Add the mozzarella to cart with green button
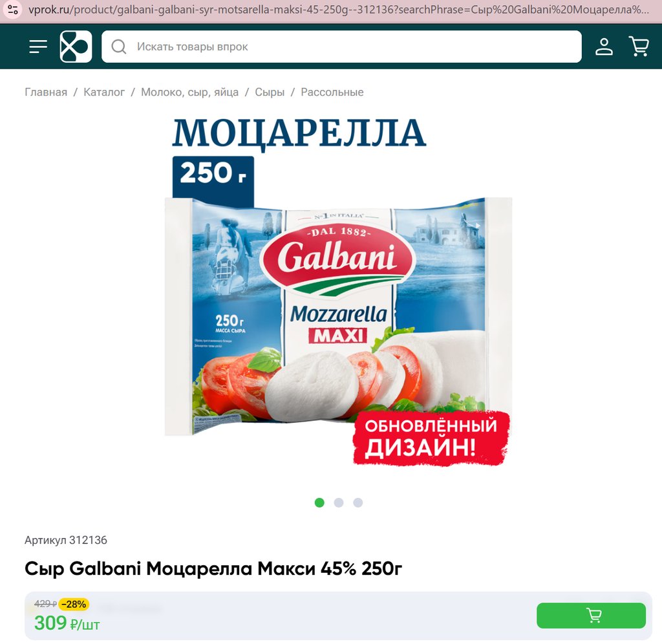Viewport: 662px width, 644px height. (x=591, y=616)
